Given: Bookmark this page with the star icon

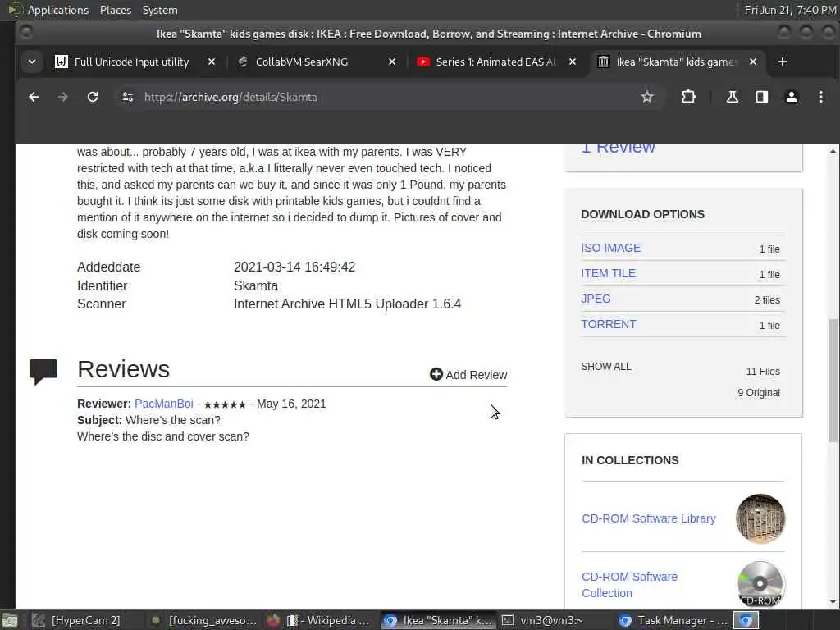Looking at the screenshot, I should [x=647, y=97].
